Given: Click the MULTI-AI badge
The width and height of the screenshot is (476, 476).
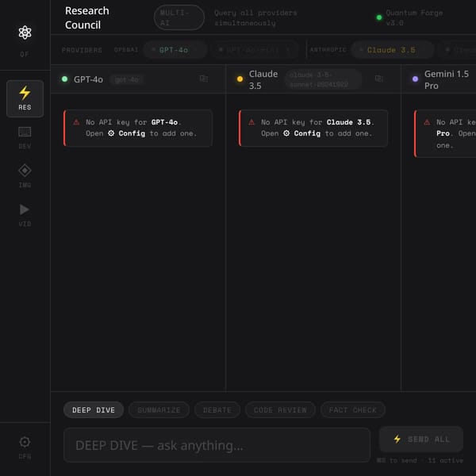Looking at the screenshot, I should click(179, 17).
